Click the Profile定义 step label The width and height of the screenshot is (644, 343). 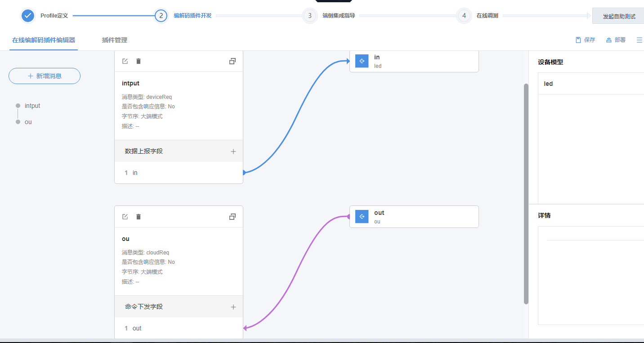click(x=54, y=16)
